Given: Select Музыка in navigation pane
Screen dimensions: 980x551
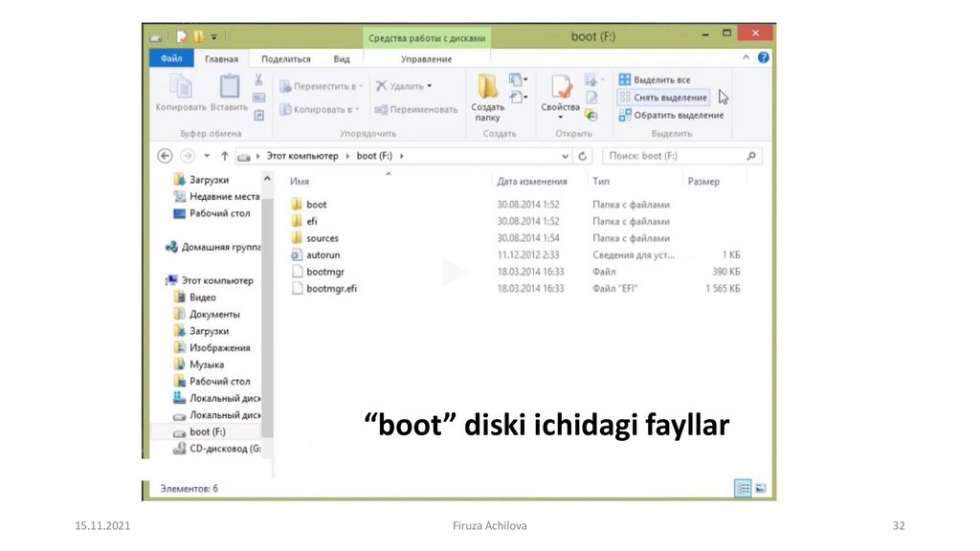Looking at the screenshot, I should pyautogui.click(x=198, y=364).
